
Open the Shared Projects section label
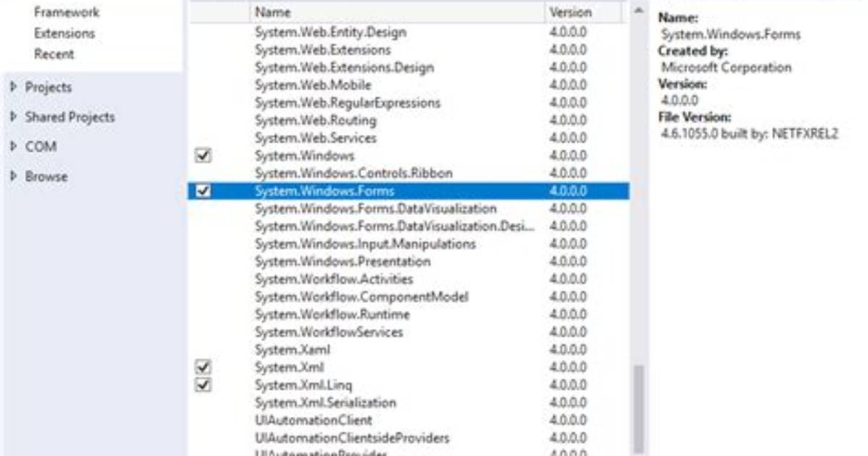pyautogui.click(x=70, y=118)
